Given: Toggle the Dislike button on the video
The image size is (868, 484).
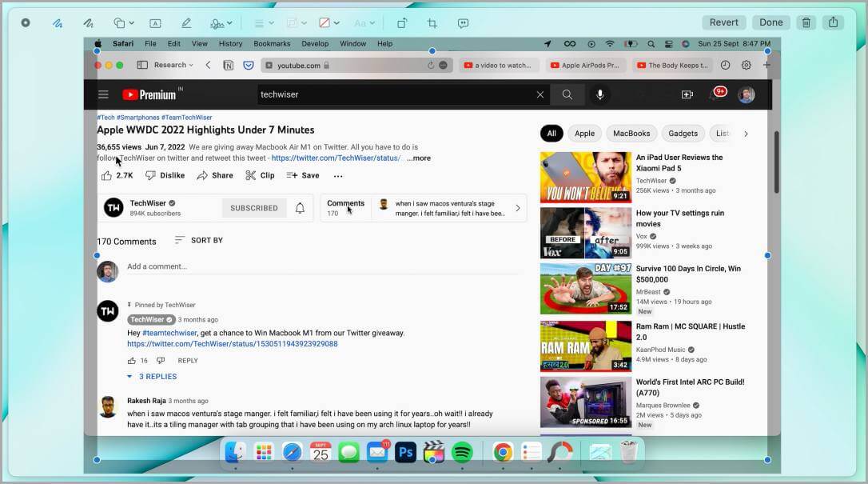Looking at the screenshot, I should tap(165, 175).
